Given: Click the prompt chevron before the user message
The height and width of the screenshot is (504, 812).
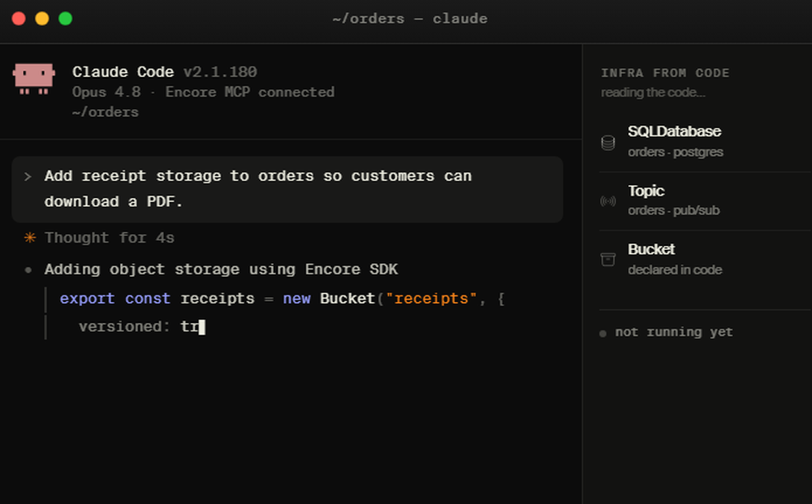Looking at the screenshot, I should (x=28, y=176).
